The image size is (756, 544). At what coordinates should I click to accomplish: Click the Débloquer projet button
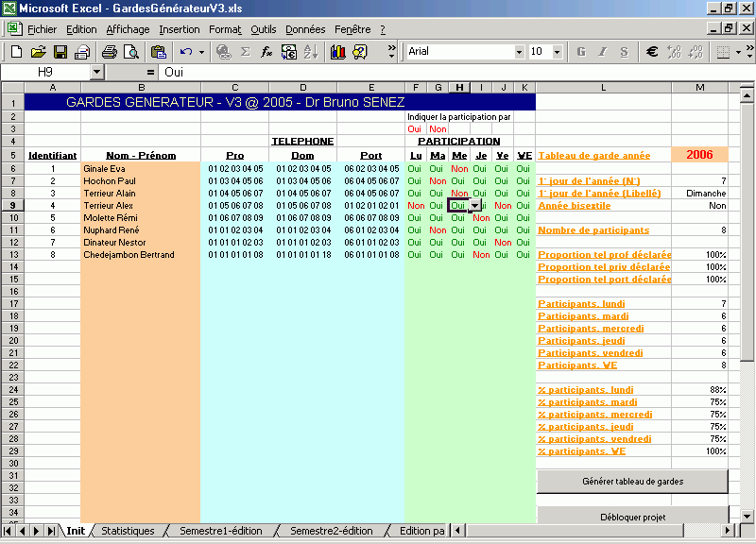tap(632, 515)
